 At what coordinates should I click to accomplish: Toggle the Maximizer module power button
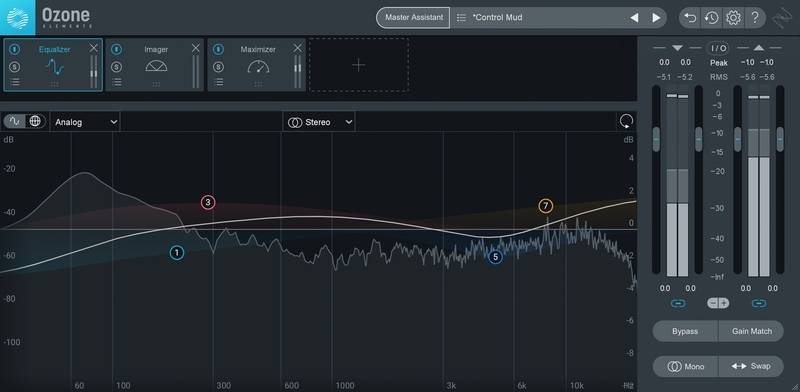point(218,50)
